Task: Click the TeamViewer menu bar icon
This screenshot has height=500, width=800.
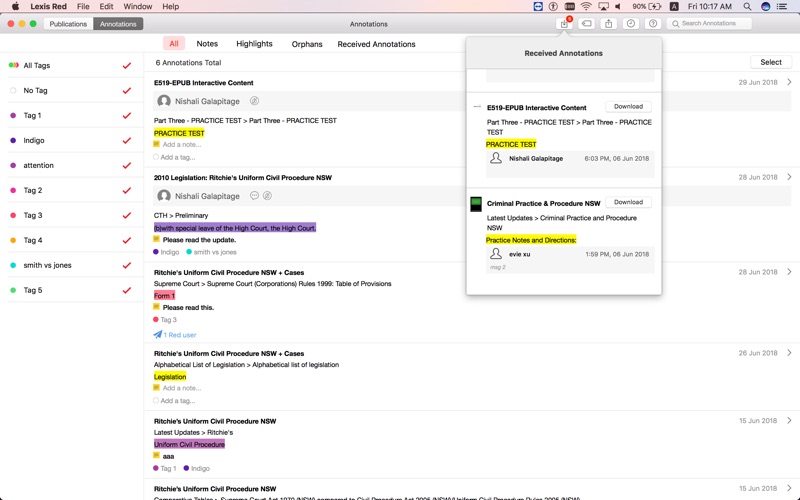Action: [x=538, y=7]
